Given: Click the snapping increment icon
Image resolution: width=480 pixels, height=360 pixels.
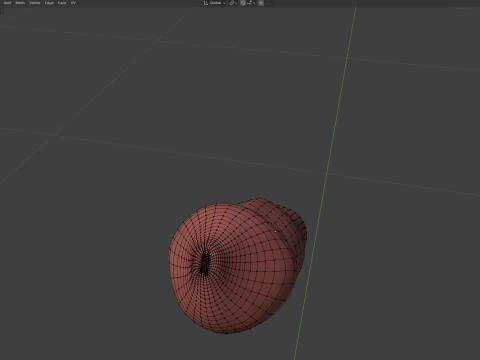Looking at the screenshot, I should click(x=250, y=3).
